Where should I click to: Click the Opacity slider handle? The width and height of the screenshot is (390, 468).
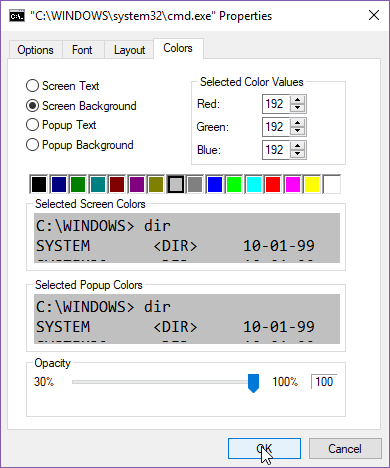[x=253, y=383]
